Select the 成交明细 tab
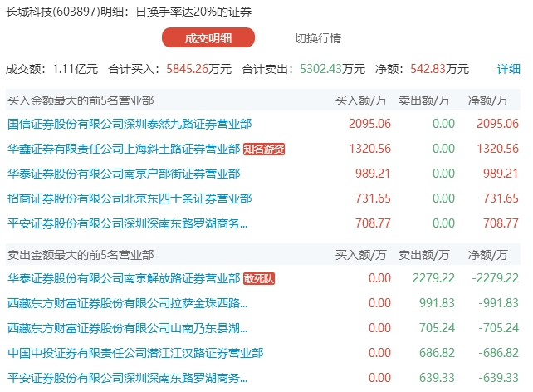 [x=208, y=37]
